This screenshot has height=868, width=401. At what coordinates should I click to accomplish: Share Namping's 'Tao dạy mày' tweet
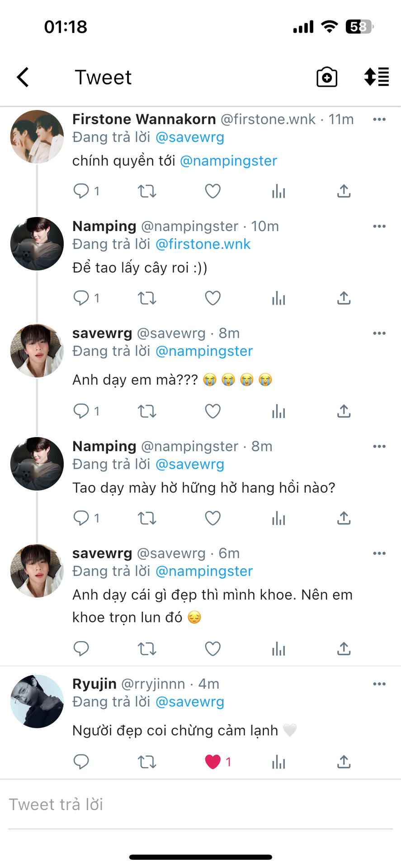pyautogui.click(x=344, y=518)
